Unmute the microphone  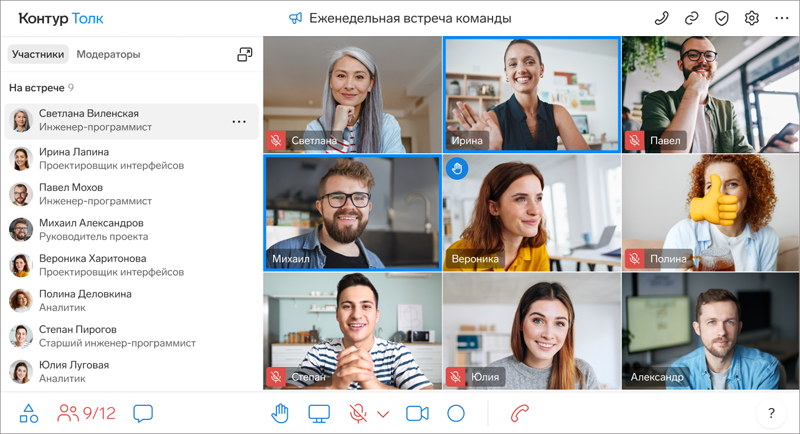point(358,413)
